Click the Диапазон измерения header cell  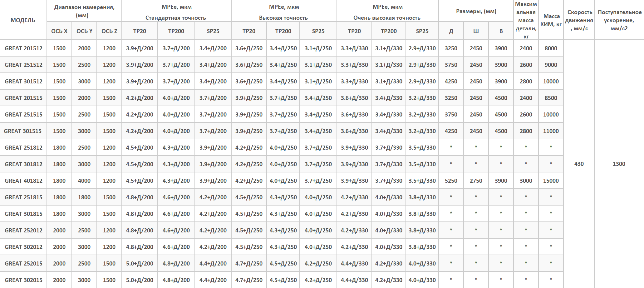tap(84, 11)
